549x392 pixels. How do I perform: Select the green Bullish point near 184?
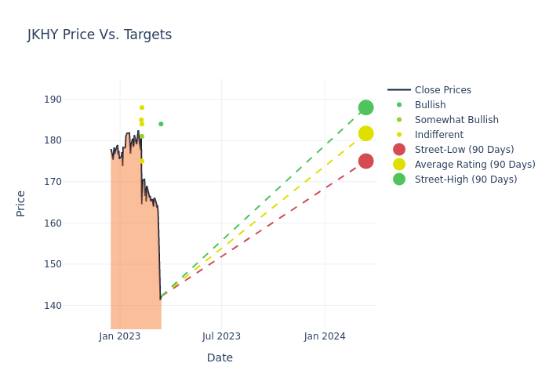pyautogui.click(x=161, y=124)
